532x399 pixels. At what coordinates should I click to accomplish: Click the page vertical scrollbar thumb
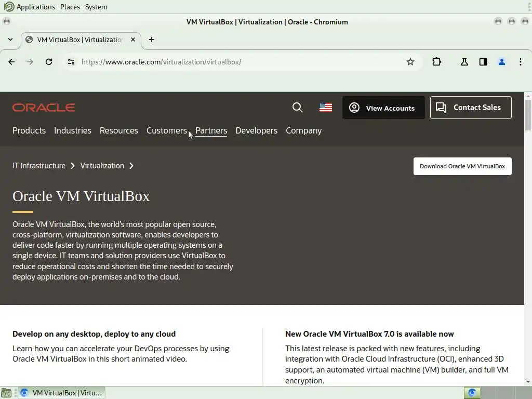[528, 115]
